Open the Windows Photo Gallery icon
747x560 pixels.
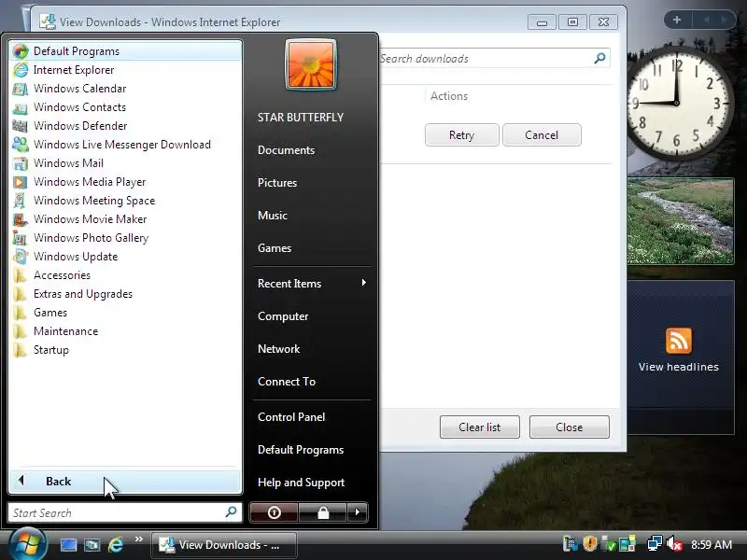[x=21, y=238]
